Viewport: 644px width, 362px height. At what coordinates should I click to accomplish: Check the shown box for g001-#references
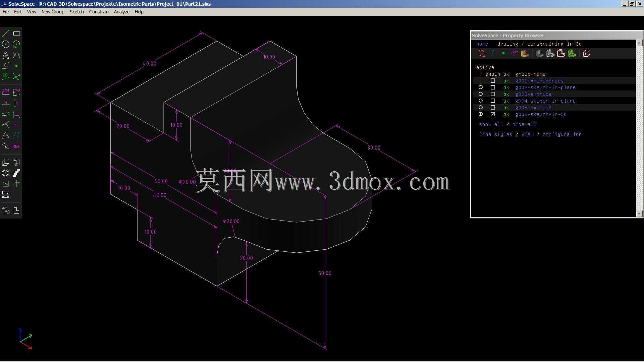493,81
